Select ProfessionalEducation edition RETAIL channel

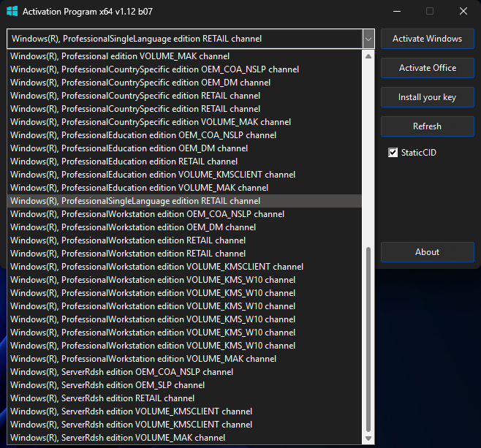pyautogui.click(x=184, y=162)
